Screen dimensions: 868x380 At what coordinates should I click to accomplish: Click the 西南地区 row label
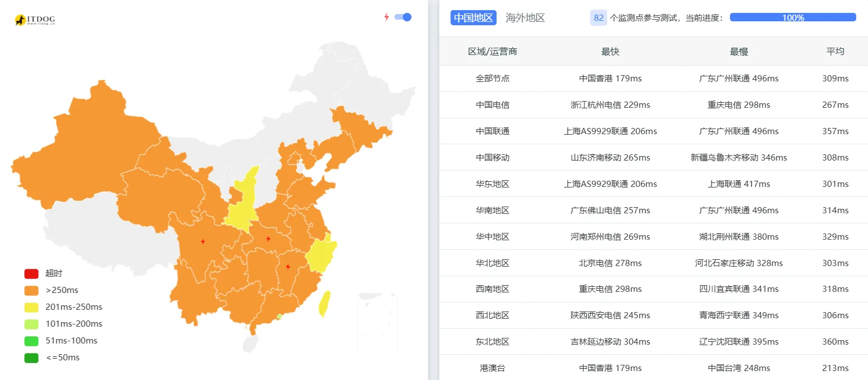pyautogui.click(x=493, y=289)
